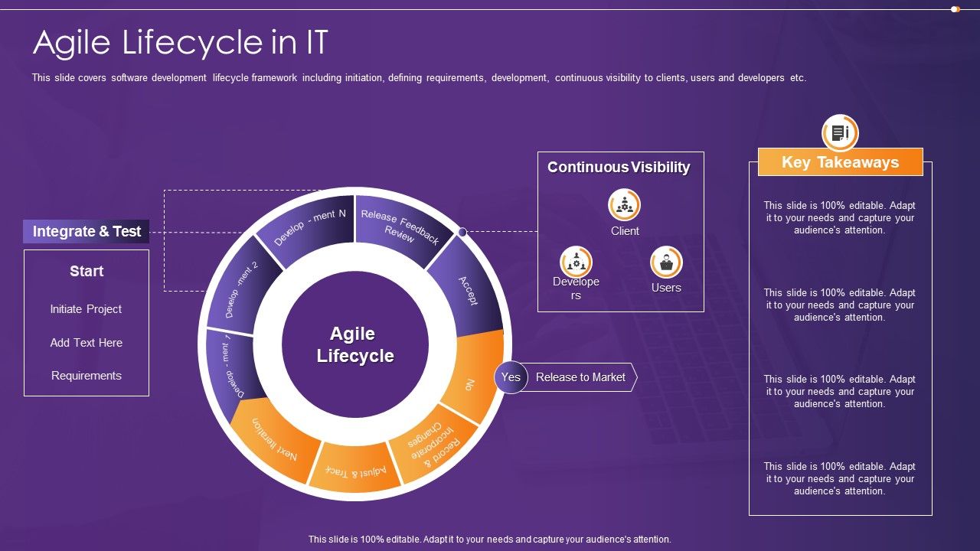
Task: Click the Continuous Visibility heading
Action: 619,167
